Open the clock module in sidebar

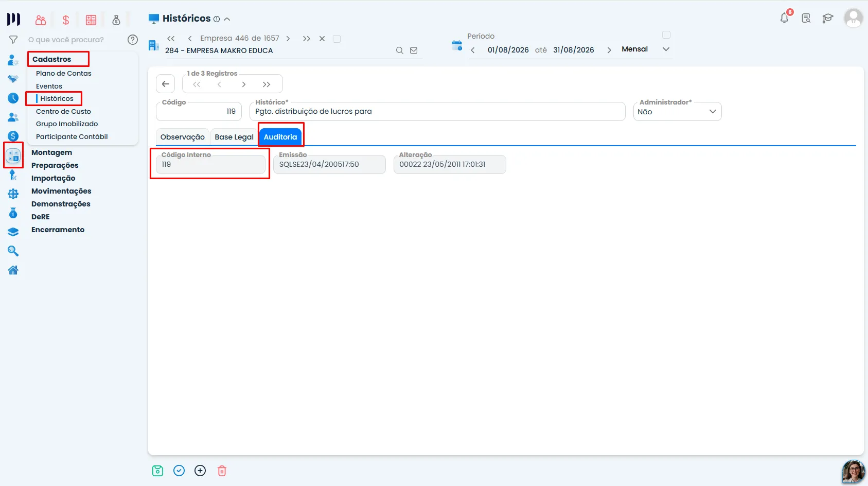pos(13,98)
